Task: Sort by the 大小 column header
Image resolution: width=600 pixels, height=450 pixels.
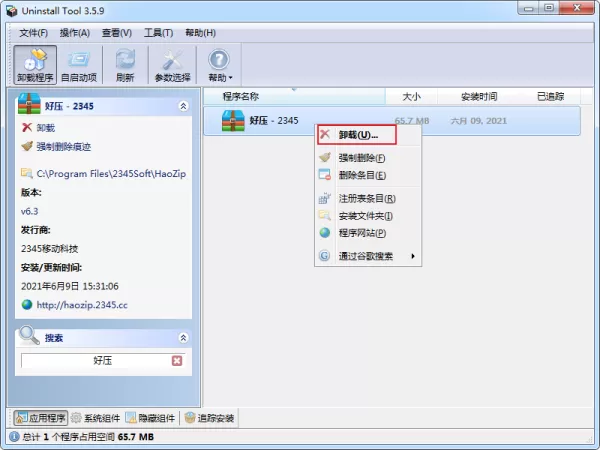Action: pyautogui.click(x=411, y=96)
